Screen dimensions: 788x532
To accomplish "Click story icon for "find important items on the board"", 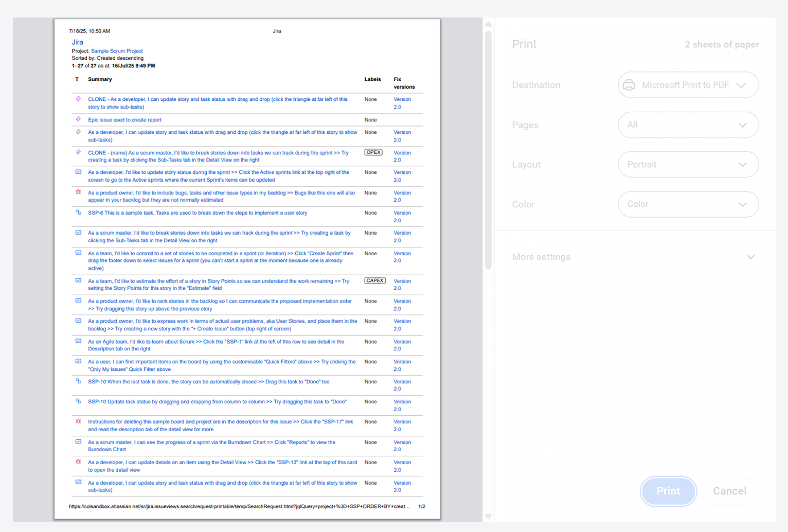I will point(78,361).
